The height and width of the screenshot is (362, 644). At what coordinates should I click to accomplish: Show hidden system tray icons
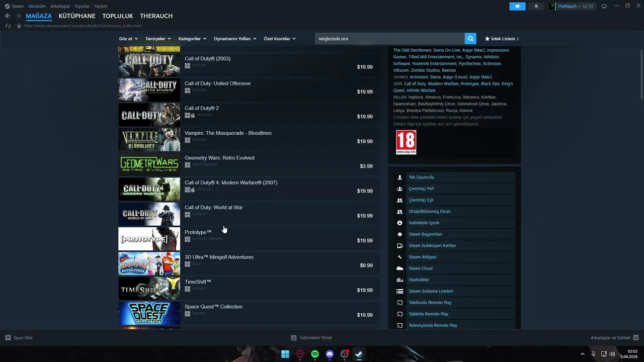click(x=583, y=354)
